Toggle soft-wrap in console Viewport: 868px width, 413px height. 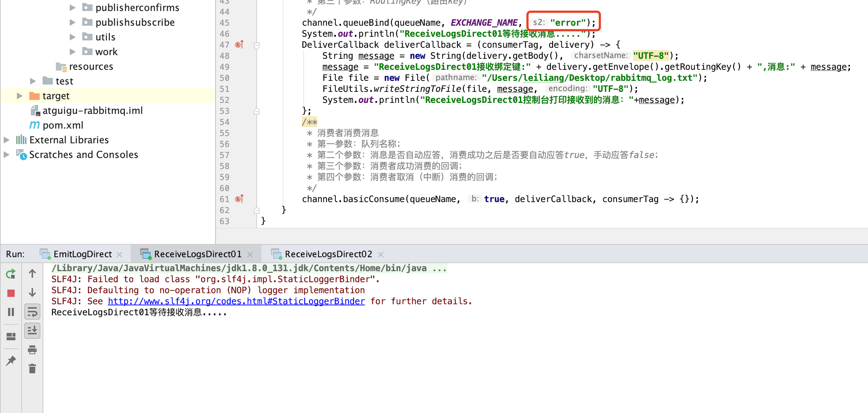[32, 312]
